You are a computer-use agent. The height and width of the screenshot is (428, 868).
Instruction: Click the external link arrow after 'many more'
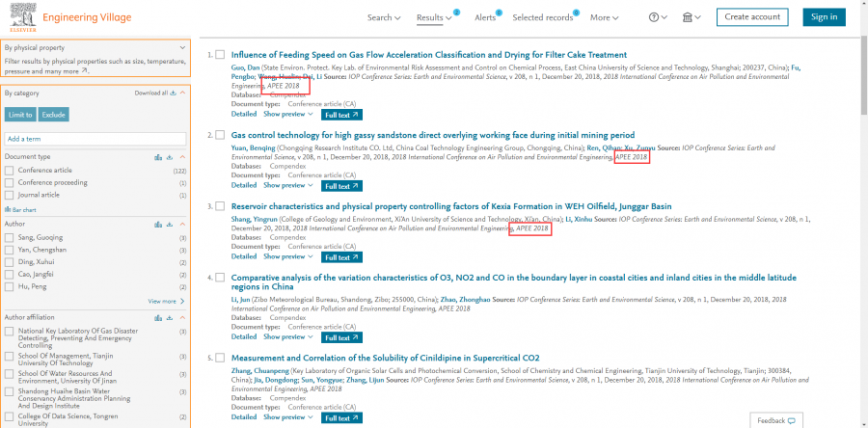pyautogui.click(x=84, y=71)
